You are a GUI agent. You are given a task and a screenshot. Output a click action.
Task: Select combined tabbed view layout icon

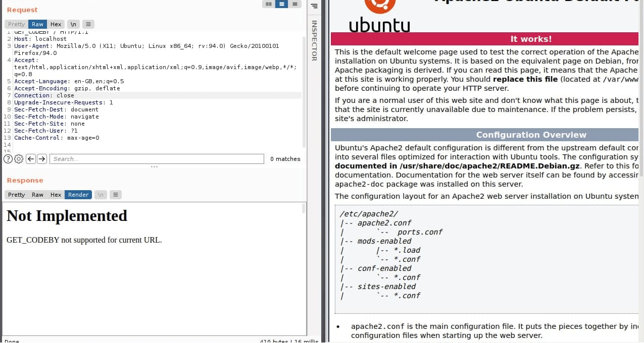coord(295,4)
